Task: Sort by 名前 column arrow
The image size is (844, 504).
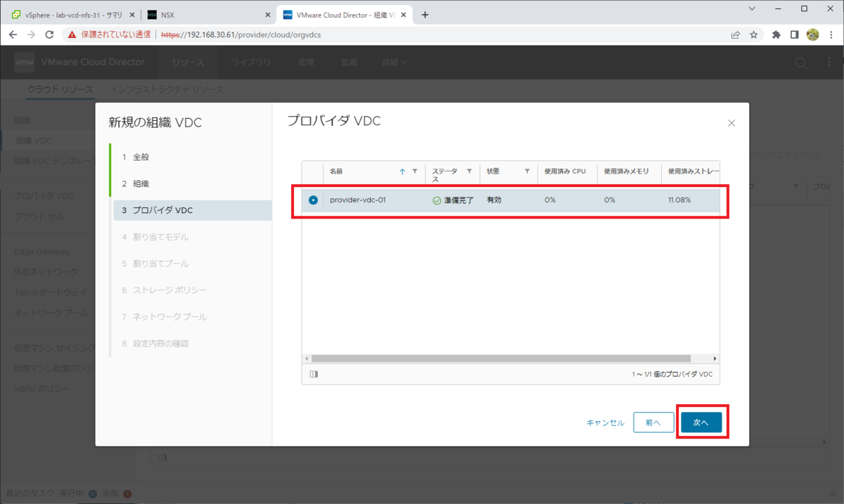Action: tap(402, 171)
